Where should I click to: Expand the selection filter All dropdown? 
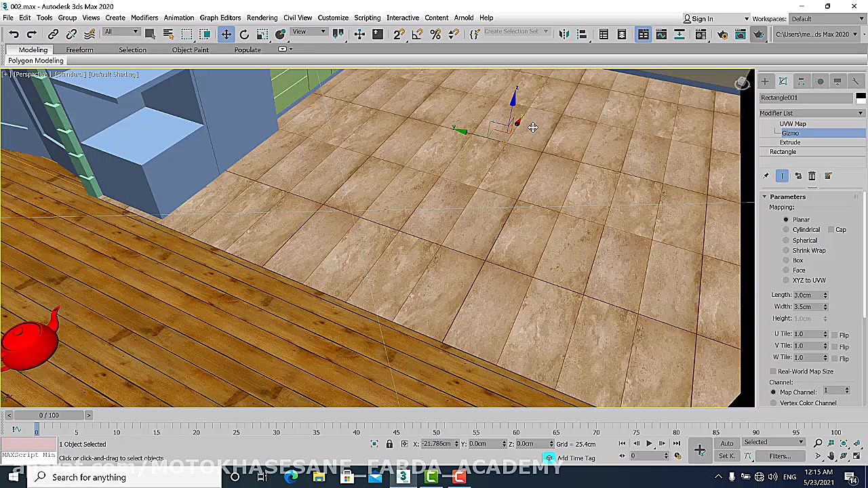[121, 33]
